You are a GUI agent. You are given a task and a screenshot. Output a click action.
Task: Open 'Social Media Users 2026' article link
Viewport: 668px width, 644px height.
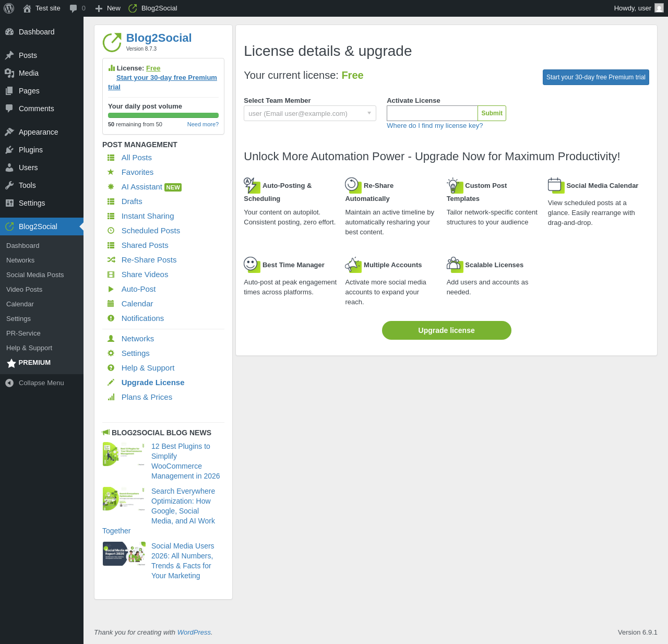pyautogui.click(x=183, y=561)
